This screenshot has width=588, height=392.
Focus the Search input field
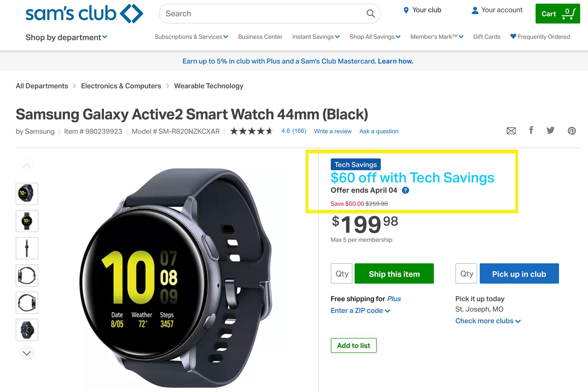point(263,14)
